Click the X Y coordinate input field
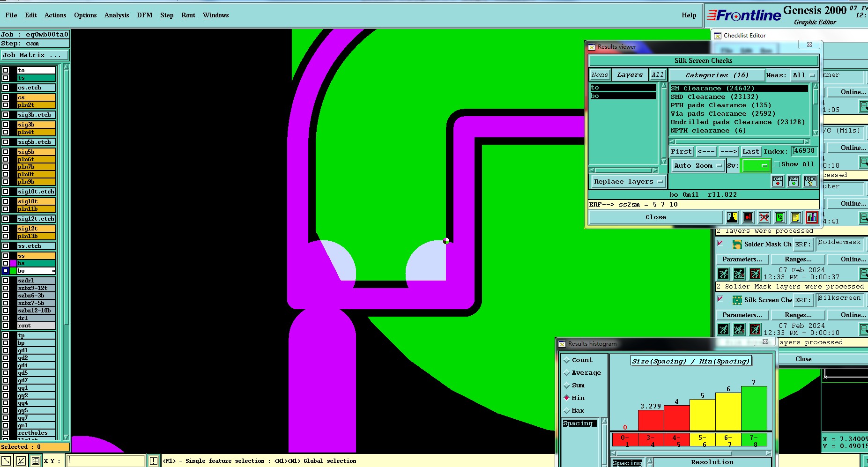868x467 pixels. coord(105,461)
